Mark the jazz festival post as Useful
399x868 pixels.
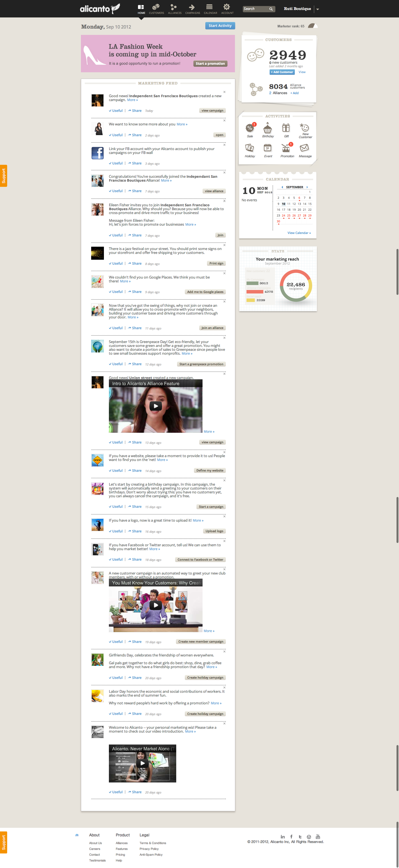[116, 264]
